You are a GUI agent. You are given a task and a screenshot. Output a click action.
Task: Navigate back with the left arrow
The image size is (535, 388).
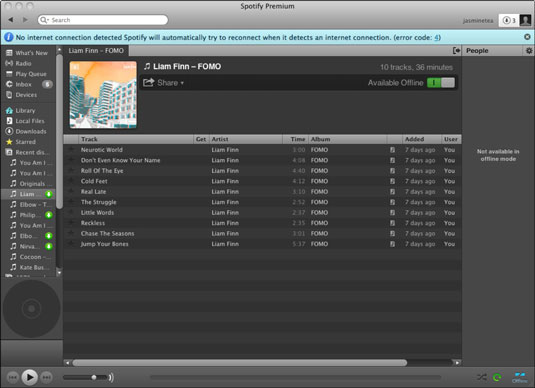point(11,20)
